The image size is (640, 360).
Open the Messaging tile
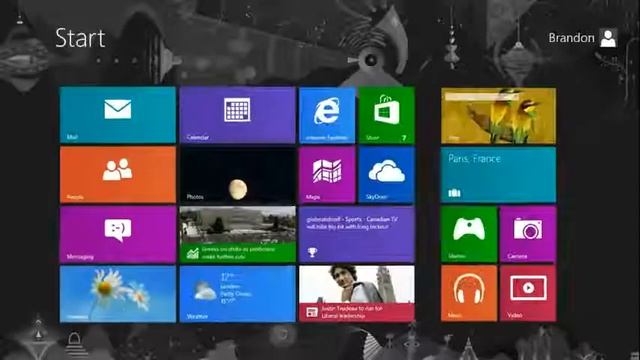point(118,234)
